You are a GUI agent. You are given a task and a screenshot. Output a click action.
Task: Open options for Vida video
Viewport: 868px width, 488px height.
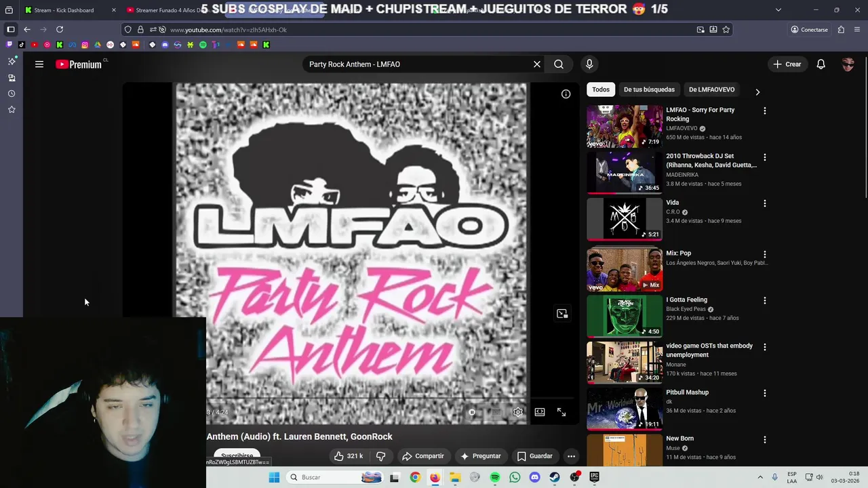point(765,203)
